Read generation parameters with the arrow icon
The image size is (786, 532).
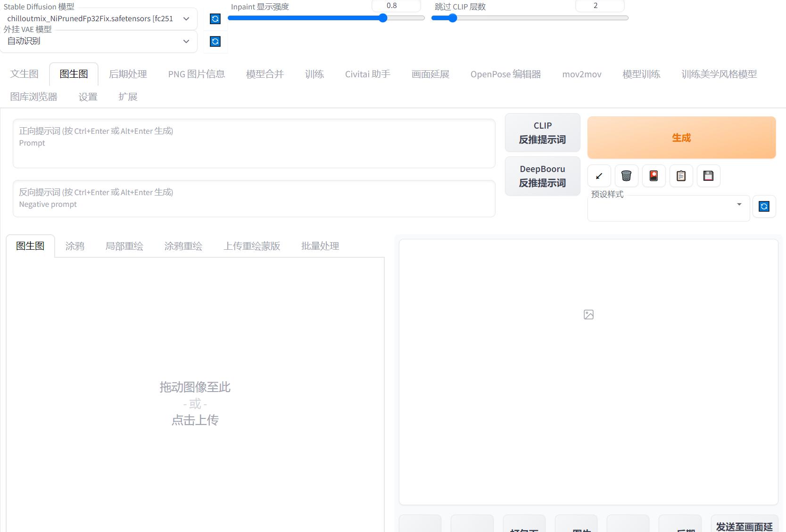pos(599,176)
